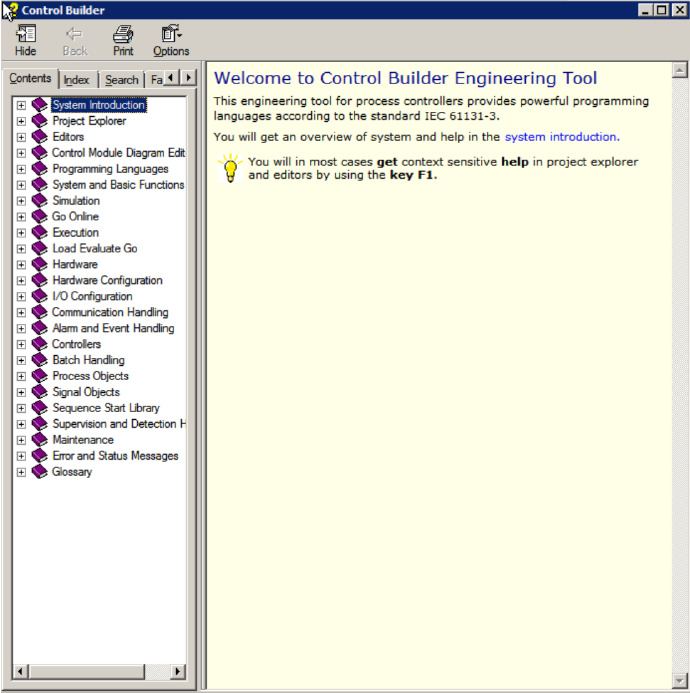Click the book icon beside Programming Languages
690x693 pixels.
coord(40,169)
